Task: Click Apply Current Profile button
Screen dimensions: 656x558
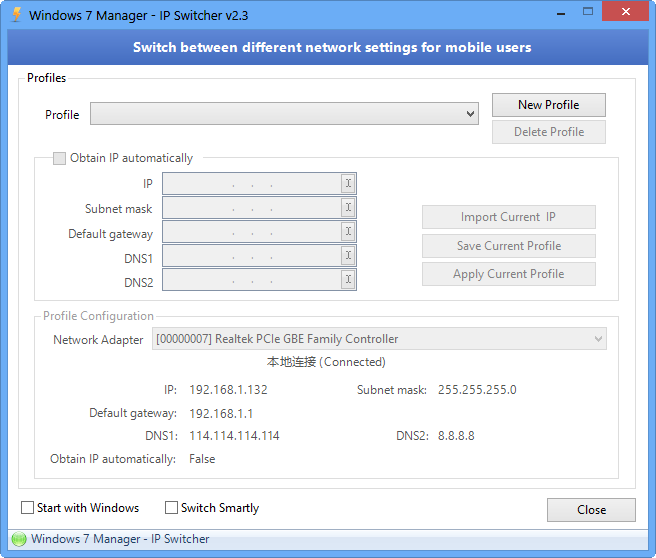Action: point(508,274)
